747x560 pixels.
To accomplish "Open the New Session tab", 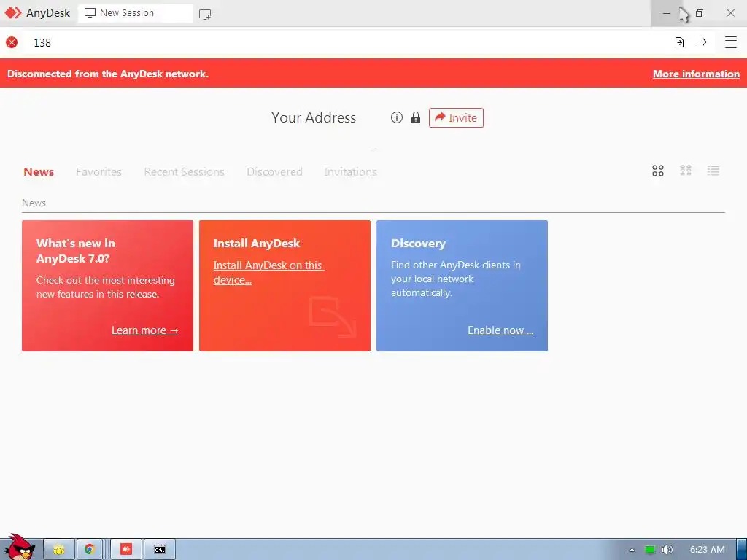I will 135,13.
